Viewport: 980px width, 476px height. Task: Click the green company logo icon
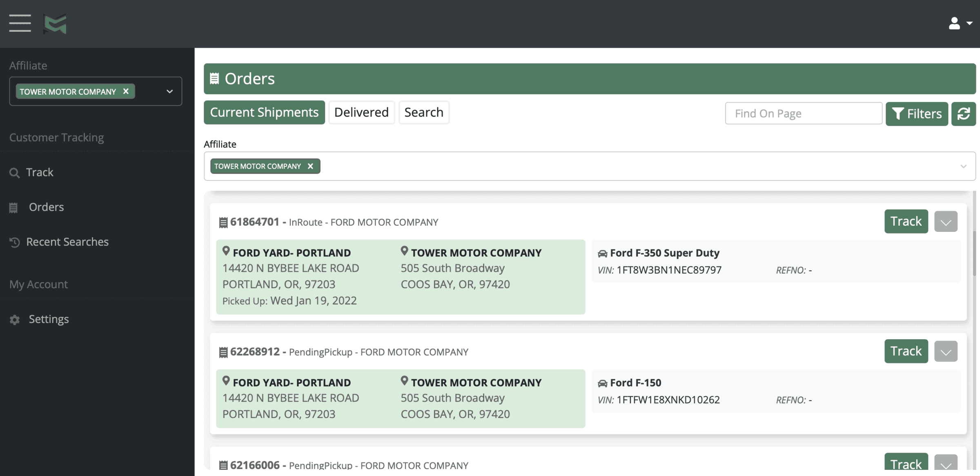click(x=55, y=24)
